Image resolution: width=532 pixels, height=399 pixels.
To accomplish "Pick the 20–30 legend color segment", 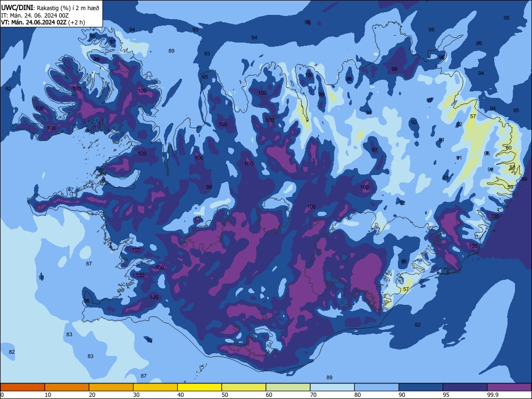I will (x=111, y=387).
